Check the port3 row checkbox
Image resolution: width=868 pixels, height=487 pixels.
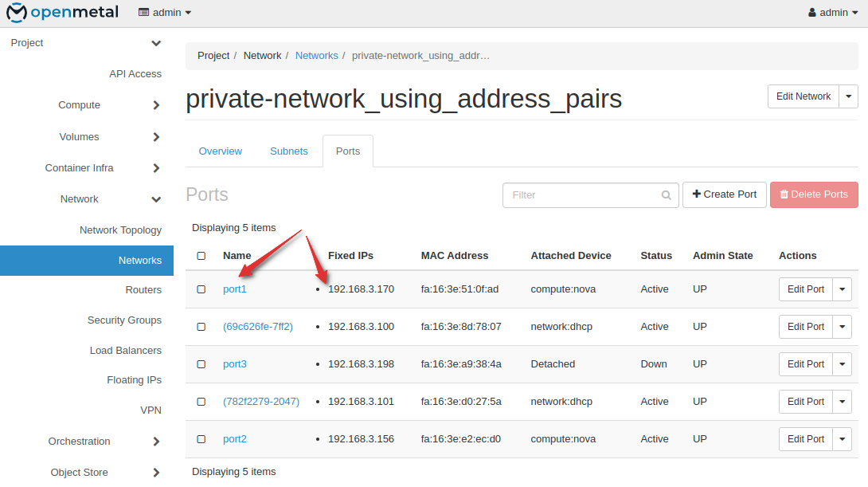(201, 364)
